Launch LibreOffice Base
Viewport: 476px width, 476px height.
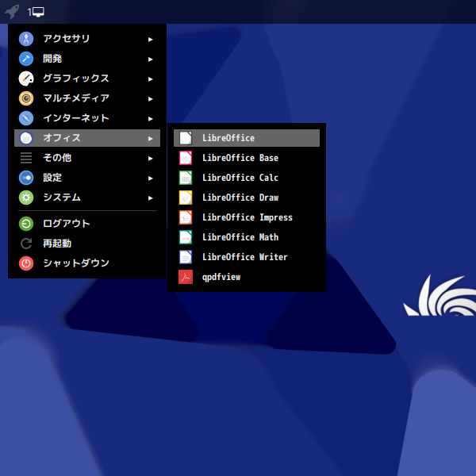pyautogui.click(x=247, y=158)
